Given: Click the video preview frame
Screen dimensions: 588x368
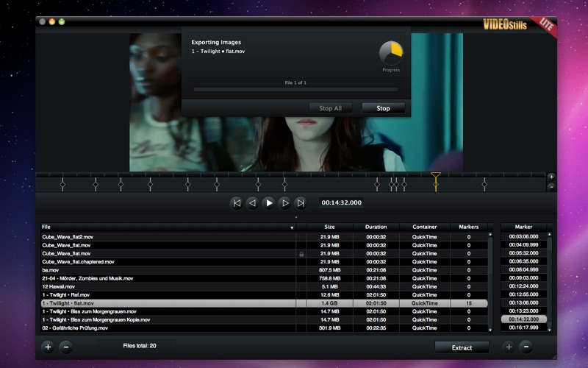Looking at the screenshot, I should click(296, 102).
